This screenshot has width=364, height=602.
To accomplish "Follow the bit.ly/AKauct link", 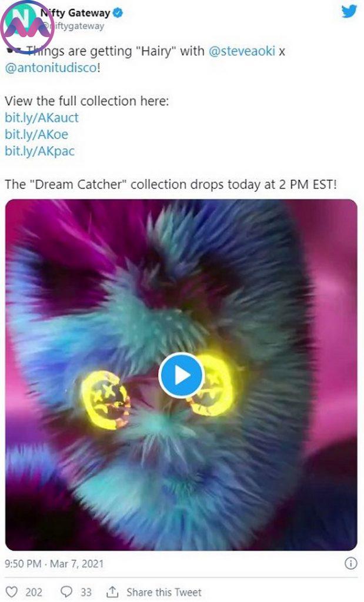I will pyautogui.click(x=42, y=118).
